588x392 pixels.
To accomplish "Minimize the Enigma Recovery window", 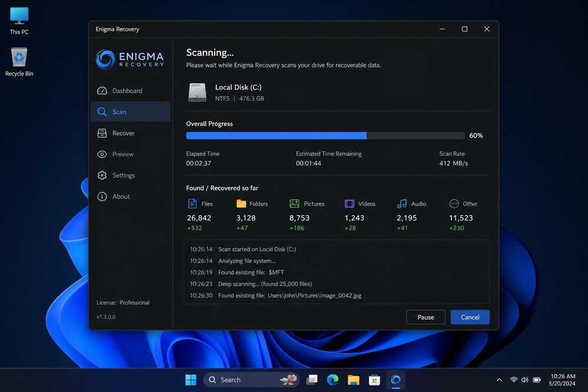I will (442, 29).
